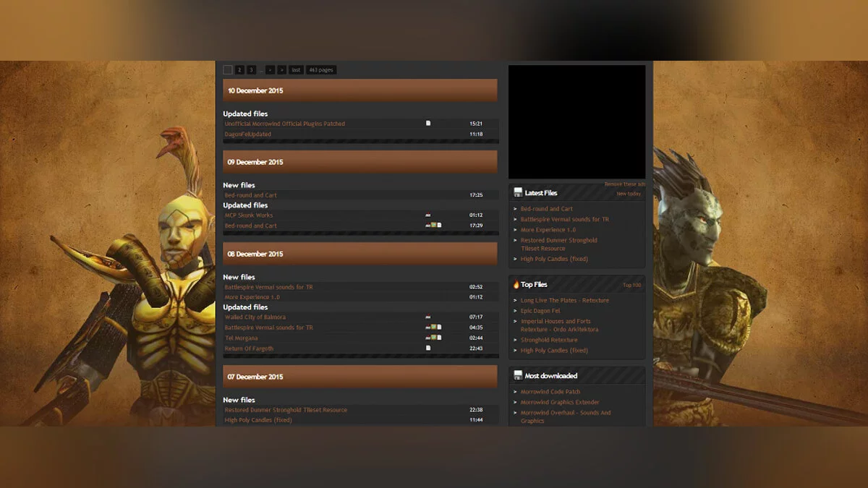
Task: Click flame icon beside Top Files
Action: (x=516, y=284)
